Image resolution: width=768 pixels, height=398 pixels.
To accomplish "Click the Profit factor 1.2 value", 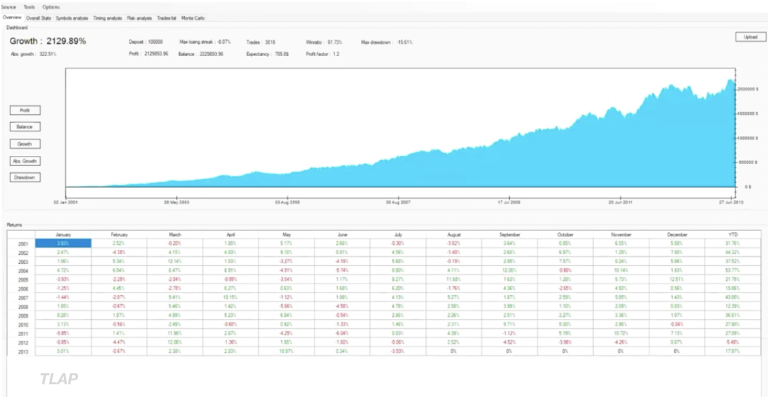I will pos(323,54).
